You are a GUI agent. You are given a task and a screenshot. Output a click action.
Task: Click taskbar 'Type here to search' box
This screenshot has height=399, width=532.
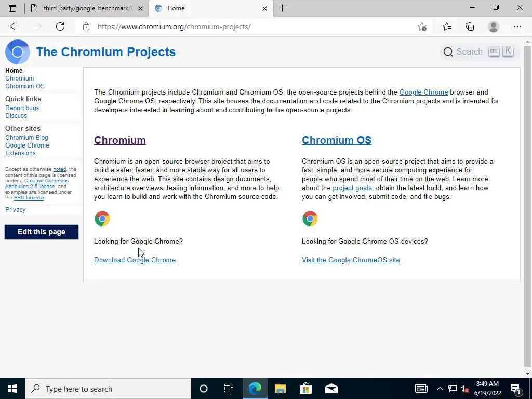click(108, 389)
